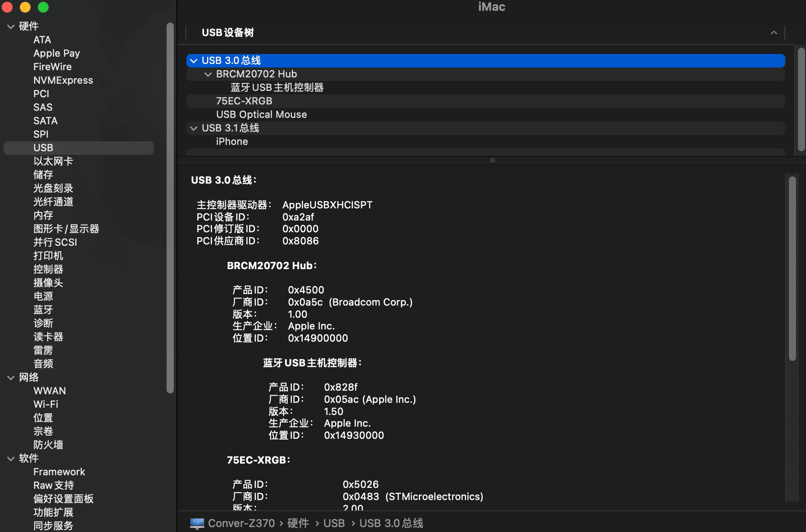Collapse the 网络 sidebar section
This screenshot has width=806, height=532.
pos(11,378)
